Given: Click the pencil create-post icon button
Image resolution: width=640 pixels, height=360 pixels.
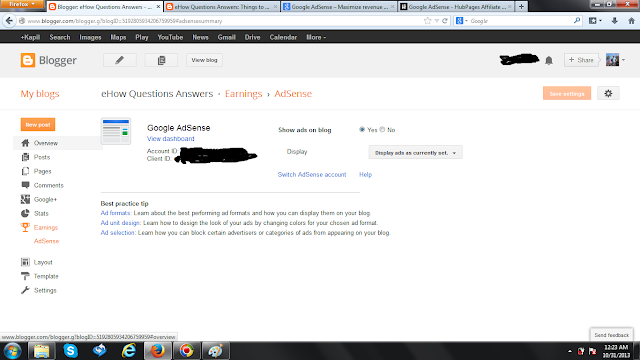Looking at the screenshot, I should click(120, 60).
